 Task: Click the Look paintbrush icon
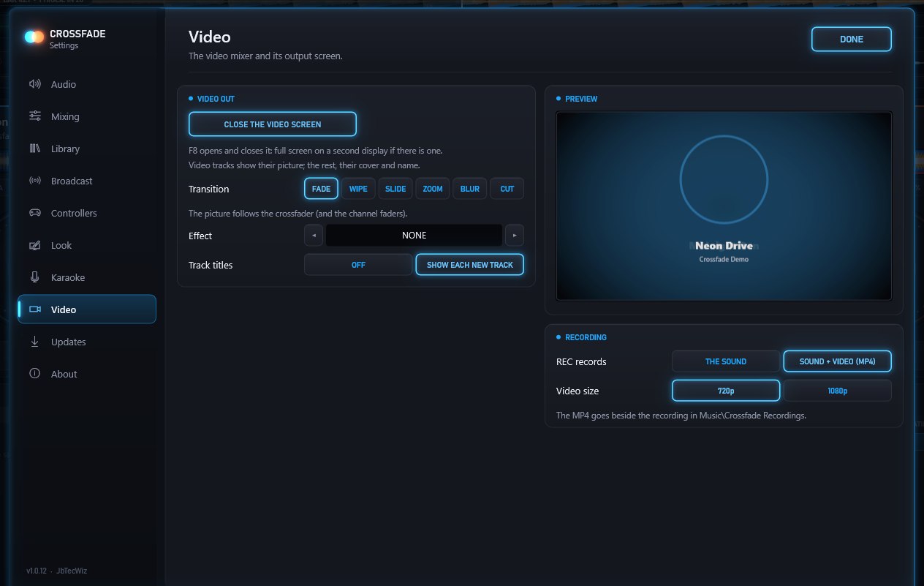pos(34,245)
